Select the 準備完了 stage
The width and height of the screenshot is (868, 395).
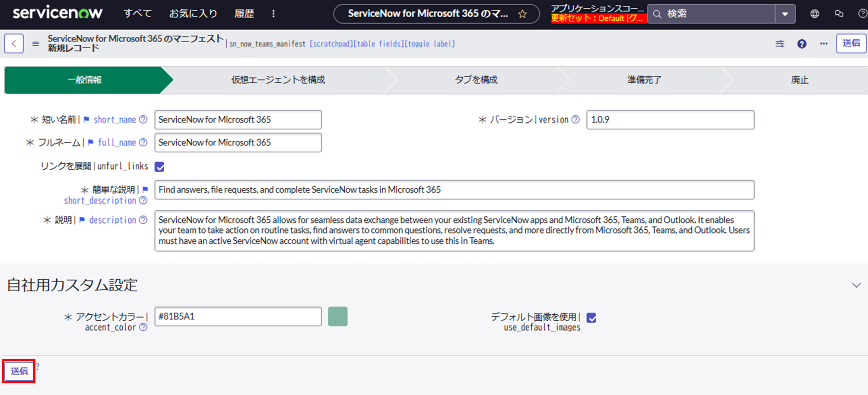644,80
